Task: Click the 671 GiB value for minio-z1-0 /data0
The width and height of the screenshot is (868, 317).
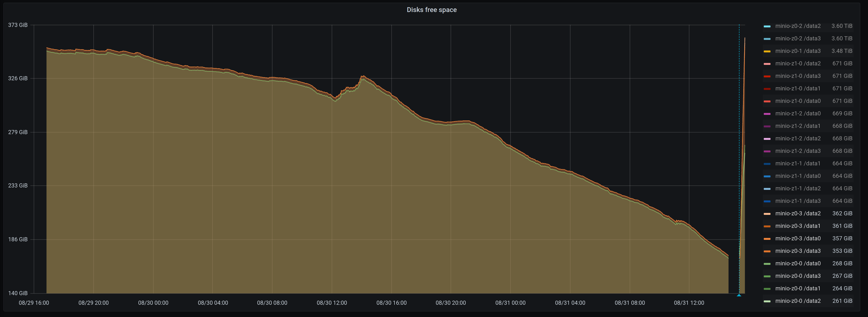Action: click(x=842, y=101)
